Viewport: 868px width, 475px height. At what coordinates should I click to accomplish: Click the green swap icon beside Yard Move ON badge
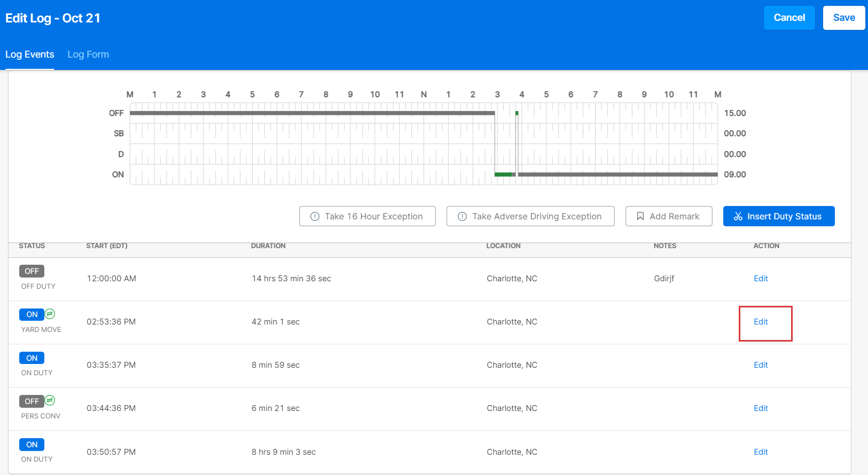click(50, 314)
